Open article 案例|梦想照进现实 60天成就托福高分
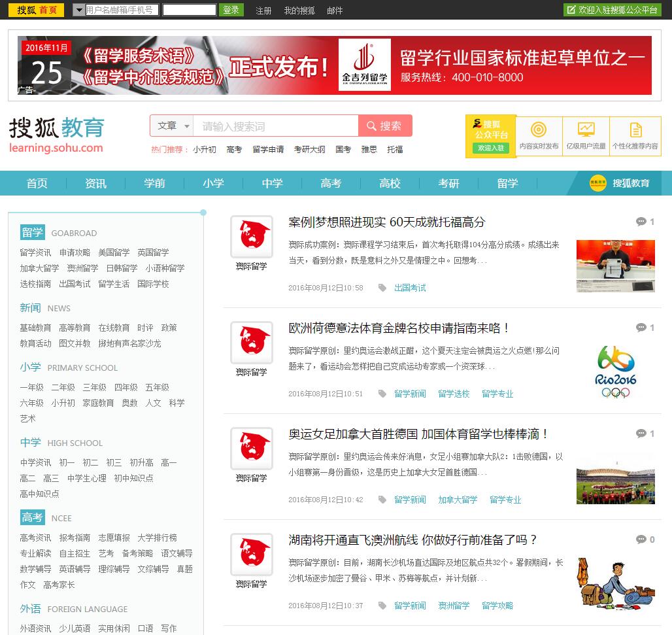The width and height of the screenshot is (672, 635). [x=387, y=222]
